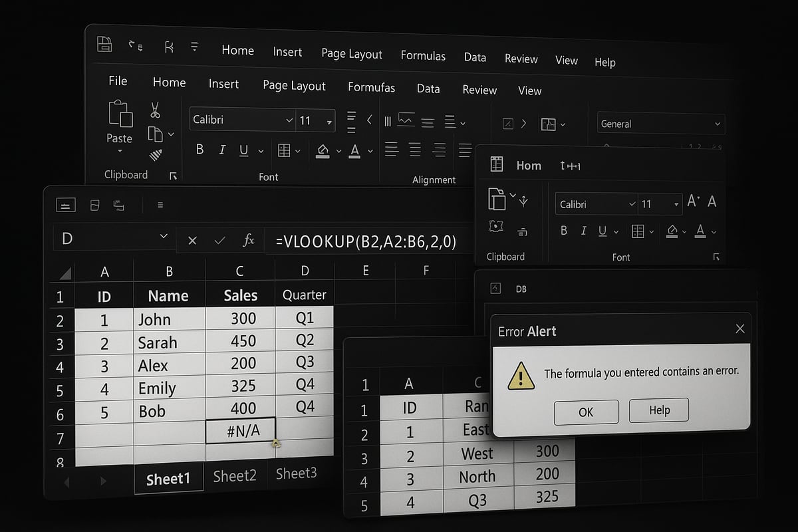This screenshot has width=798, height=532.
Task: Click Help in the Error Alert dialog
Action: click(x=658, y=410)
